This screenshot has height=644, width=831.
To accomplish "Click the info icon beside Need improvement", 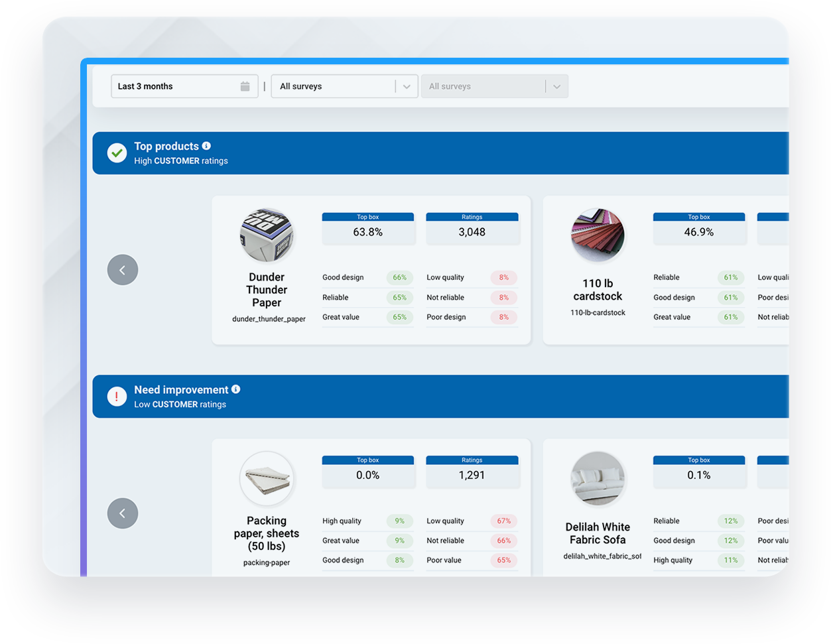I will pos(235,389).
